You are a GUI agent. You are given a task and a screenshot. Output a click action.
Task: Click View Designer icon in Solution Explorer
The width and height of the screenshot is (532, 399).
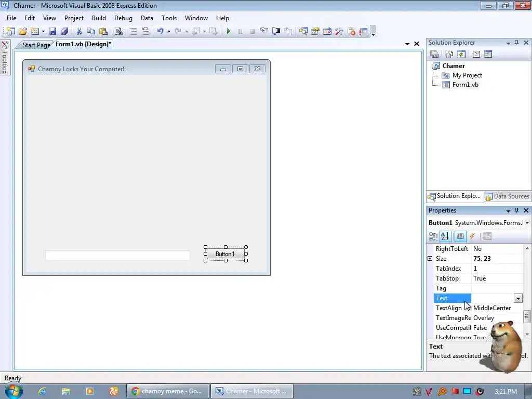click(488, 54)
